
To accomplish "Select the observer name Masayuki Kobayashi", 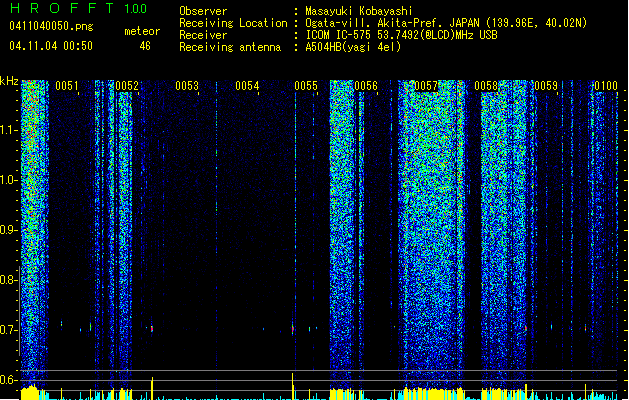I will pyautogui.click(x=359, y=11).
